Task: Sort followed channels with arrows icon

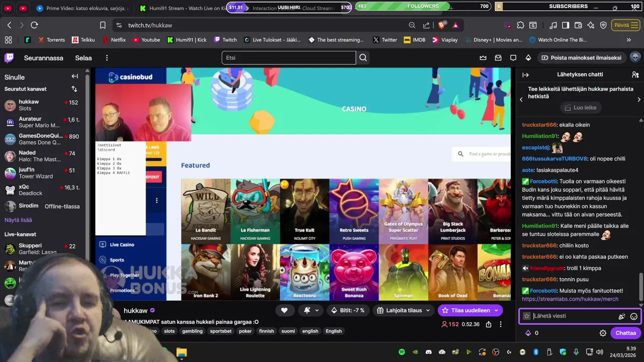Action: click(x=74, y=89)
